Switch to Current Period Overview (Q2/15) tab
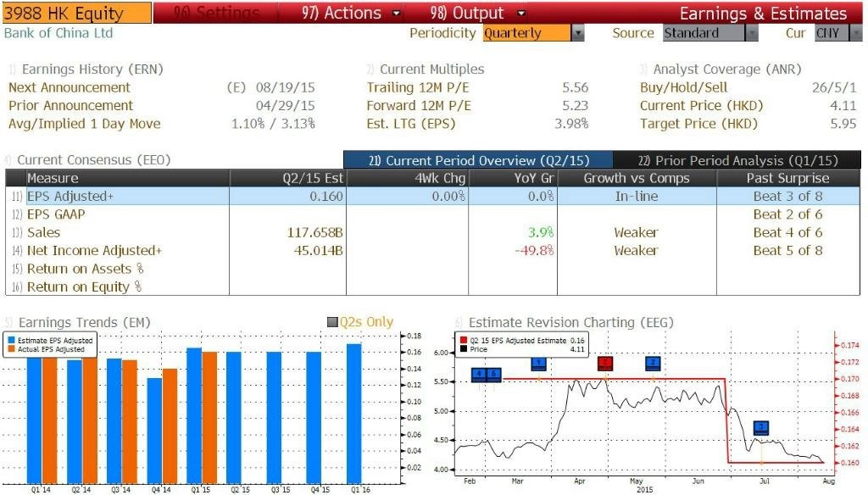 tap(478, 160)
